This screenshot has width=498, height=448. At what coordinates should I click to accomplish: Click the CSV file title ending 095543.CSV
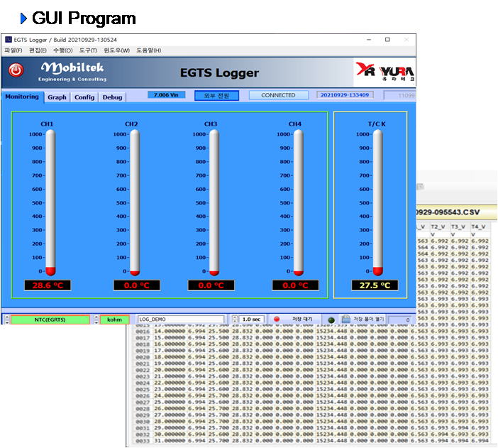click(448, 212)
